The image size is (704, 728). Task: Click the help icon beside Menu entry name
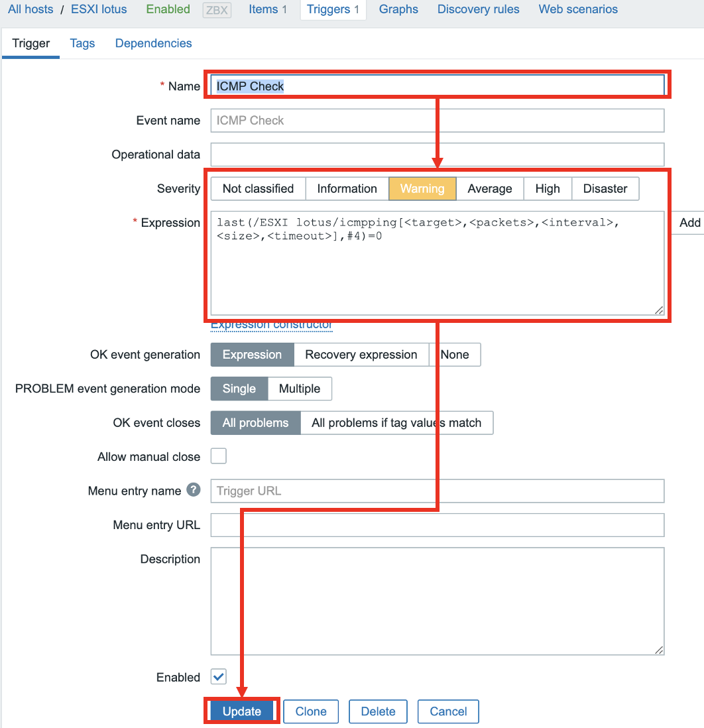coord(193,490)
